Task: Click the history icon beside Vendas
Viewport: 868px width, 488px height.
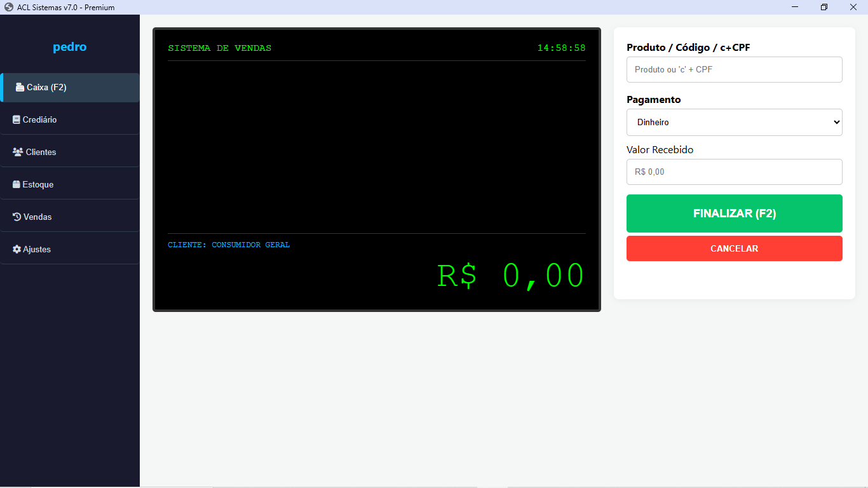Action: (x=17, y=217)
